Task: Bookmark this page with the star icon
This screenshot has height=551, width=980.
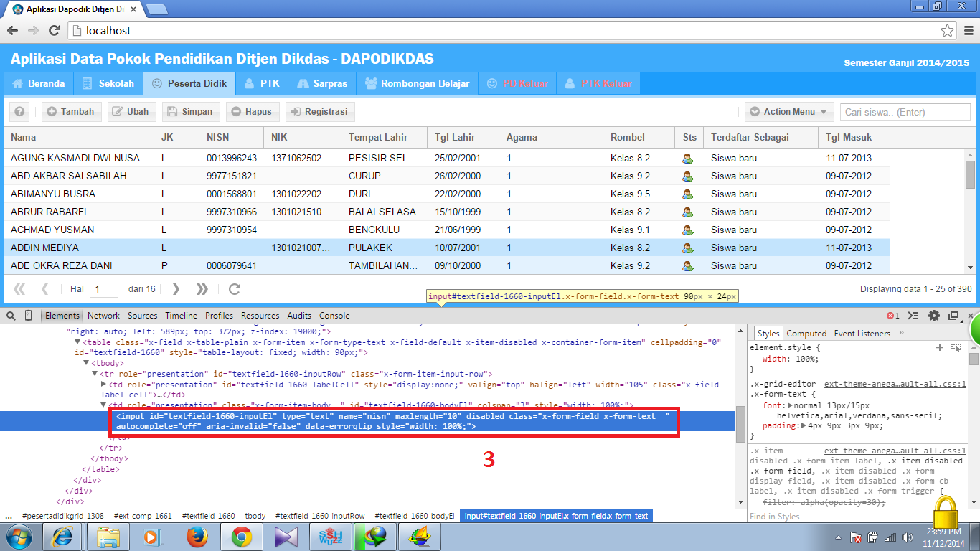Action: pos(948,31)
